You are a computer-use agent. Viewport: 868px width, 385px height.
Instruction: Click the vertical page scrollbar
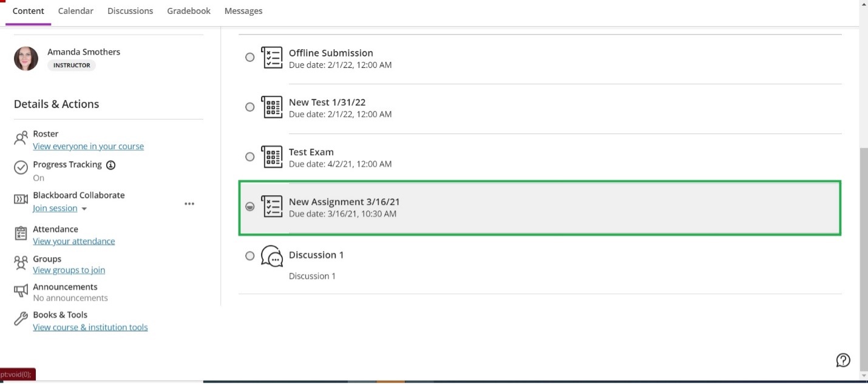click(x=863, y=255)
